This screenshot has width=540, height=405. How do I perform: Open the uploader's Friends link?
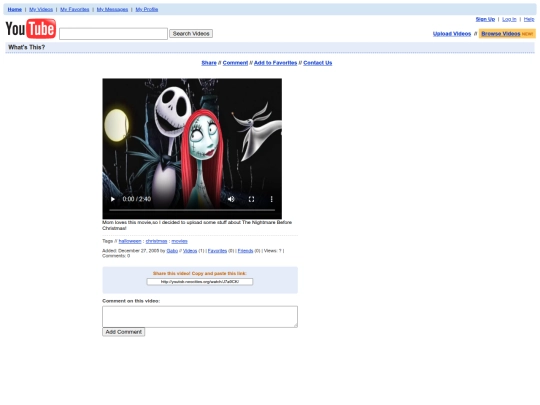tap(245, 251)
